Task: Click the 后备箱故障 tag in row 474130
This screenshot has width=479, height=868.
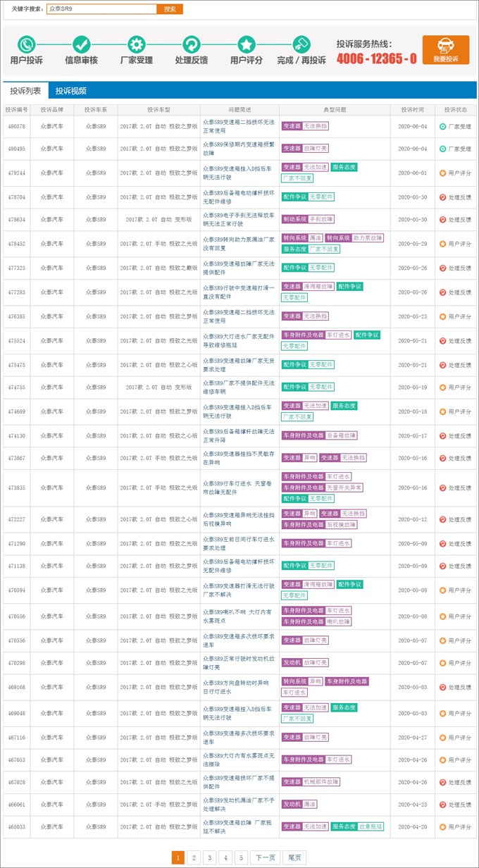Action: click(x=341, y=435)
